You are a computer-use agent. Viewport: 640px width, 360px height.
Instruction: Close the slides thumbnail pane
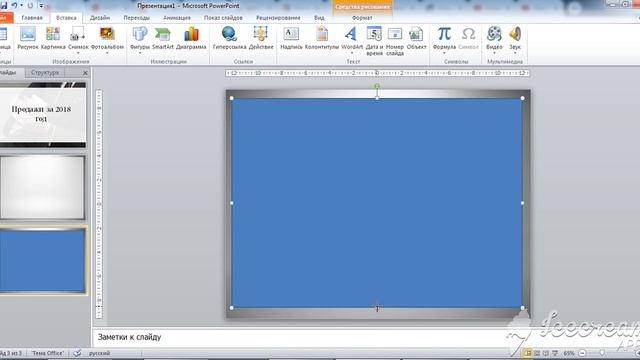pos(85,73)
